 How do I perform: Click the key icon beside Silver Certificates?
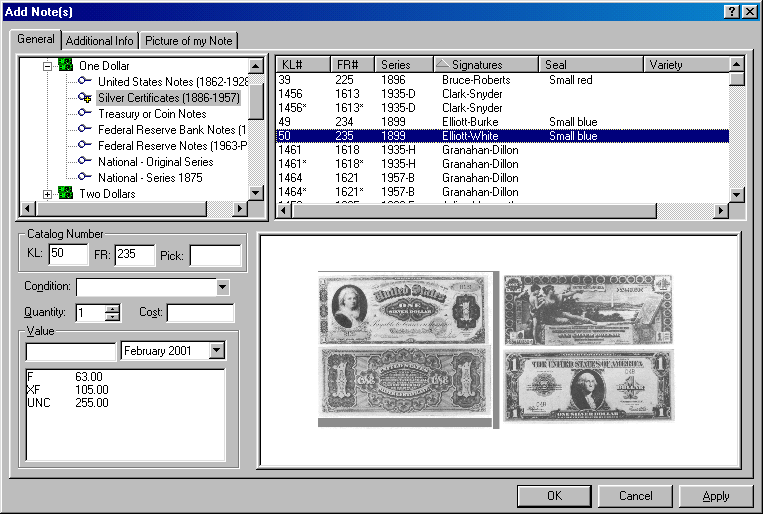click(x=85, y=97)
